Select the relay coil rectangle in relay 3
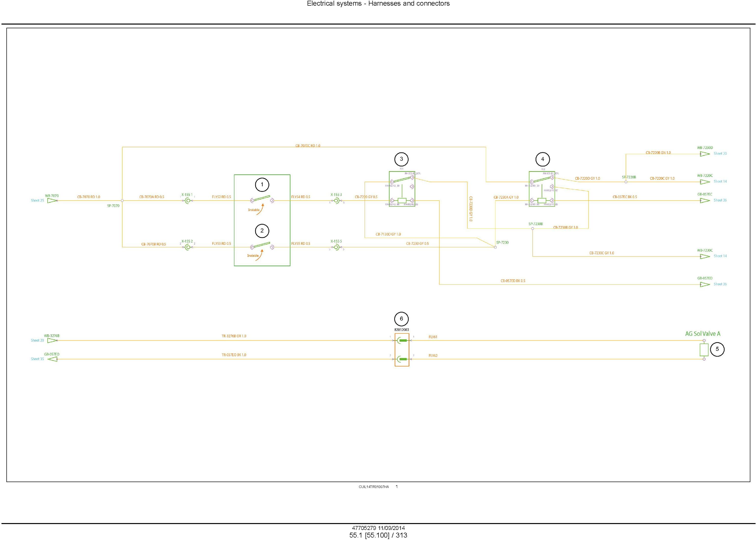 [x=402, y=201]
